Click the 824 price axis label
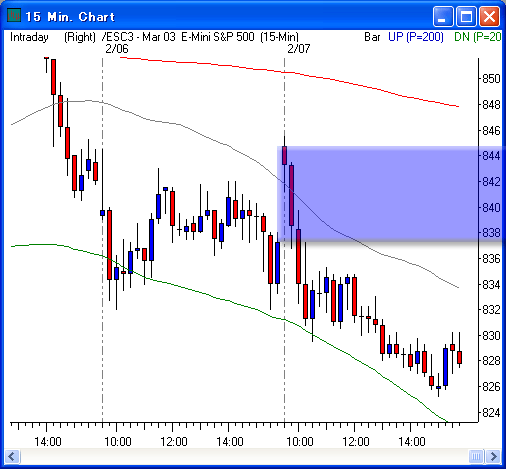Image resolution: width=506 pixels, height=469 pixels. tap(492, 413)
